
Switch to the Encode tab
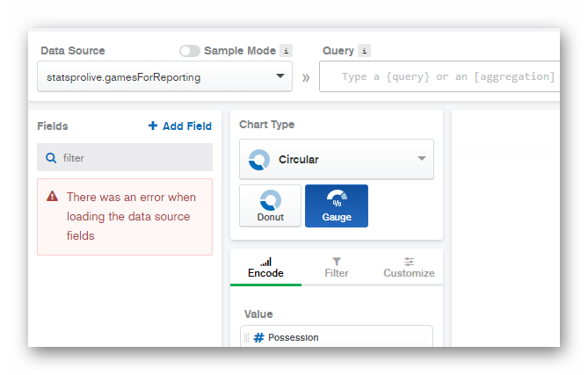(x=265, y=267)
